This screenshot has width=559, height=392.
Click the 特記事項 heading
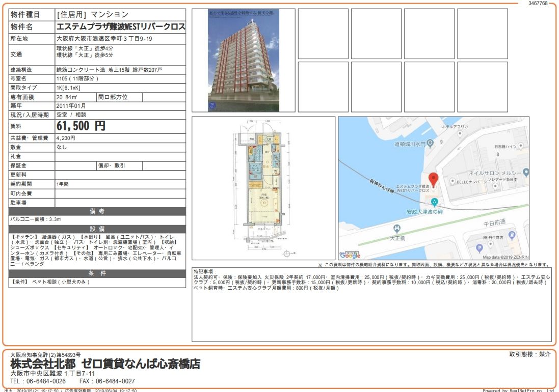pos(205,272)
